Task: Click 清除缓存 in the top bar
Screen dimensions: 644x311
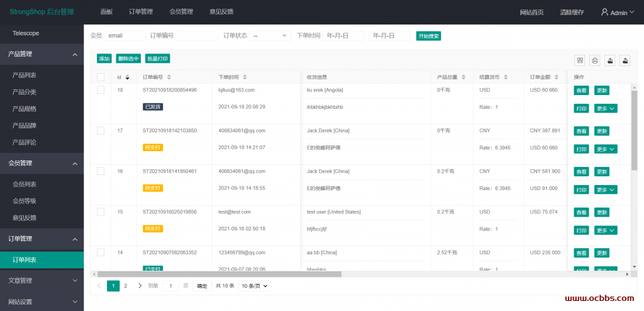Action: [572, 13]
